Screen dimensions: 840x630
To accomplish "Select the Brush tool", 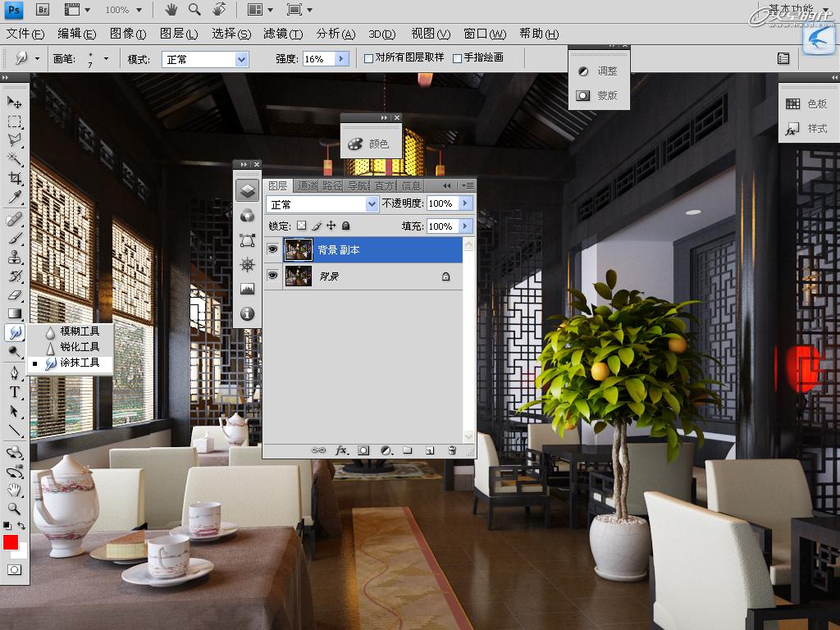I will [15, 238].
